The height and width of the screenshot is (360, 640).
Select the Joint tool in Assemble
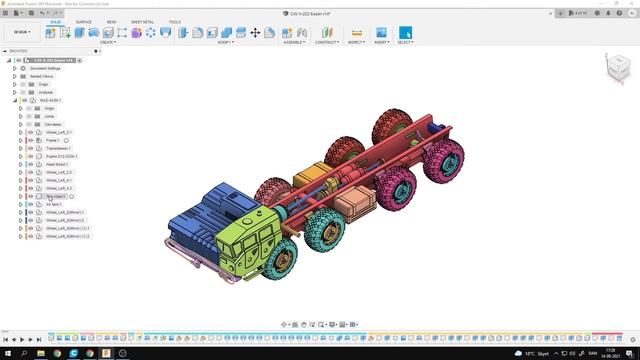(302, 33)
